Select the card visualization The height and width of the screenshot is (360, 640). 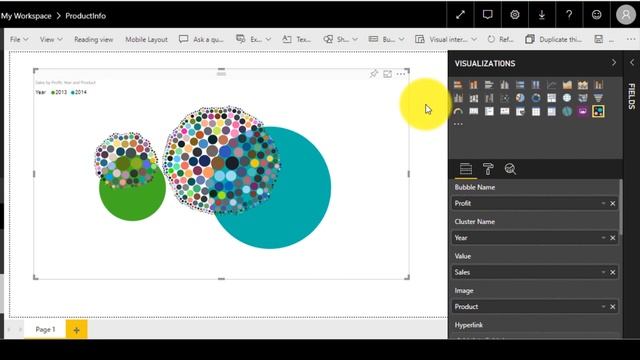(473, 111)
